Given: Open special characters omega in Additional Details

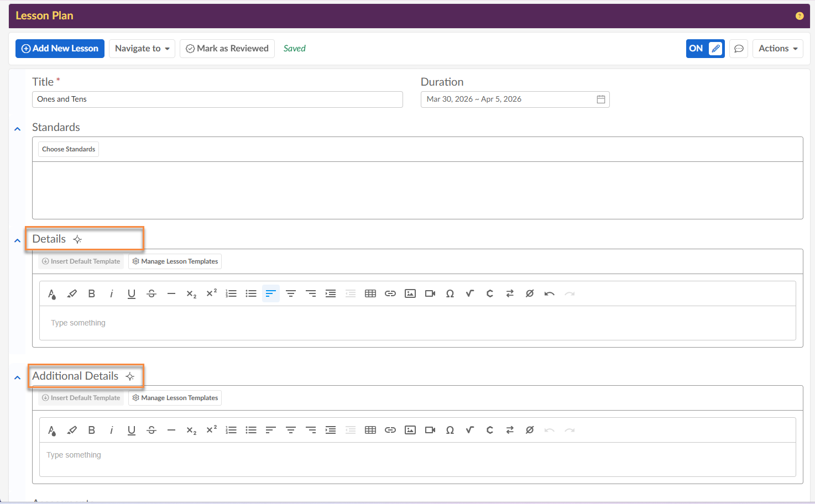Looking at the screenshot, I should click(x=450, y=430).
